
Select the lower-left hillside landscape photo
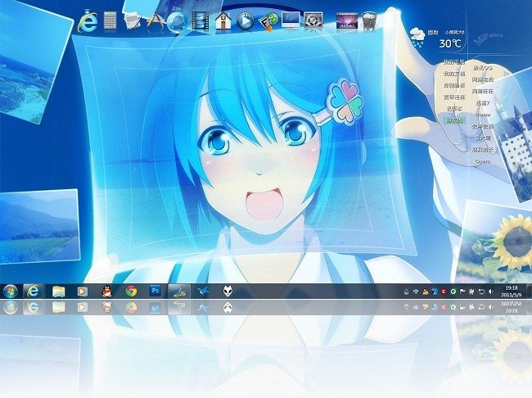coord(39,227)
